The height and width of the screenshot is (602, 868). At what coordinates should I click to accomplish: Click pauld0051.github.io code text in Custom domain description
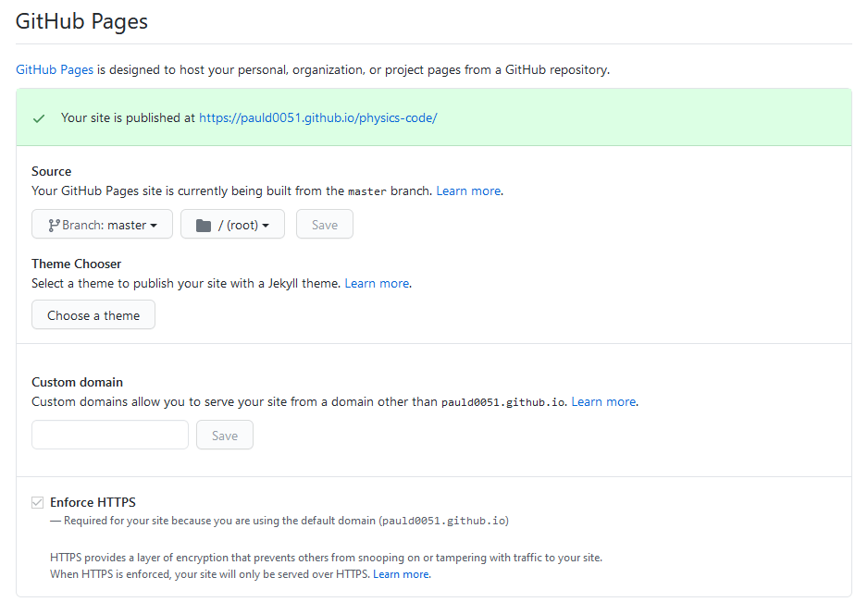503,402
